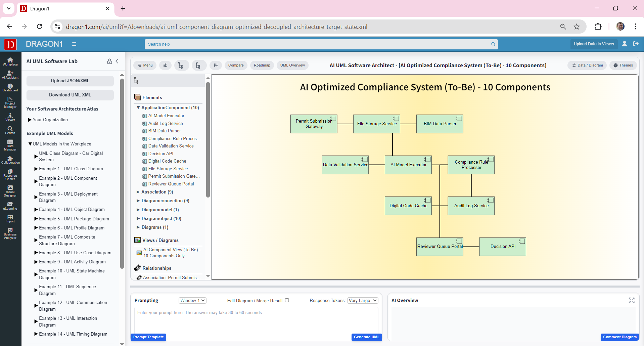Open the AI Assistant panel
Viewport: 644px width, 346px height.
(x=10, y=74)
